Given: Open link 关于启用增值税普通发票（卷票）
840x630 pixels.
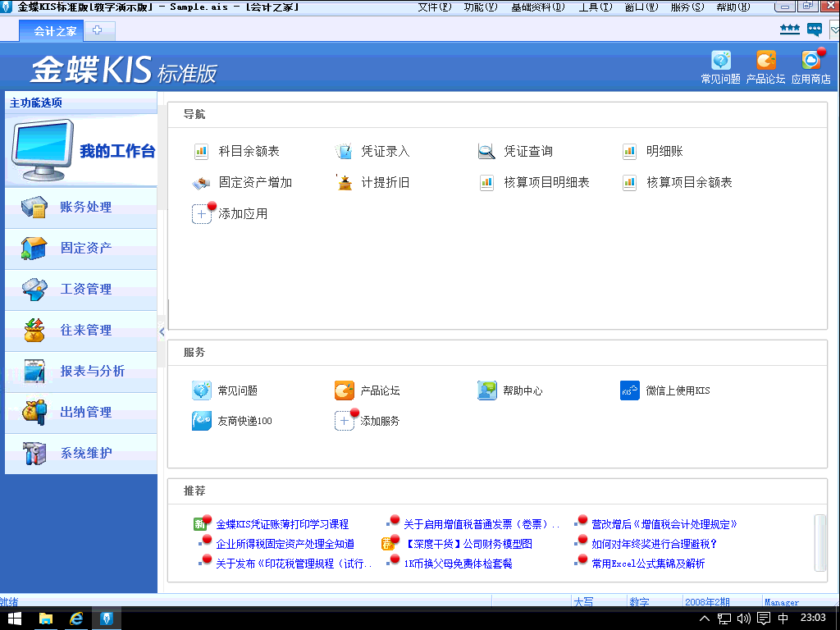Looking at the screenshot, I should (482, 524).
